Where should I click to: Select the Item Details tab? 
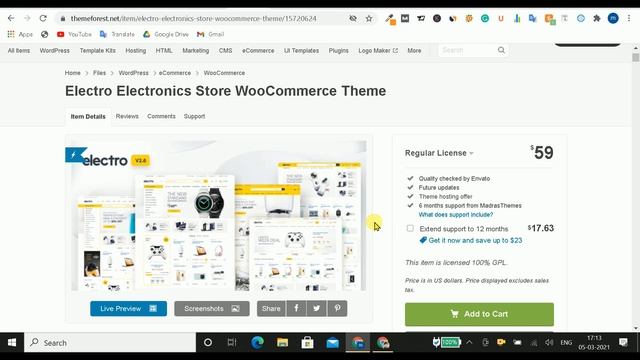click(x=88, y=117)
